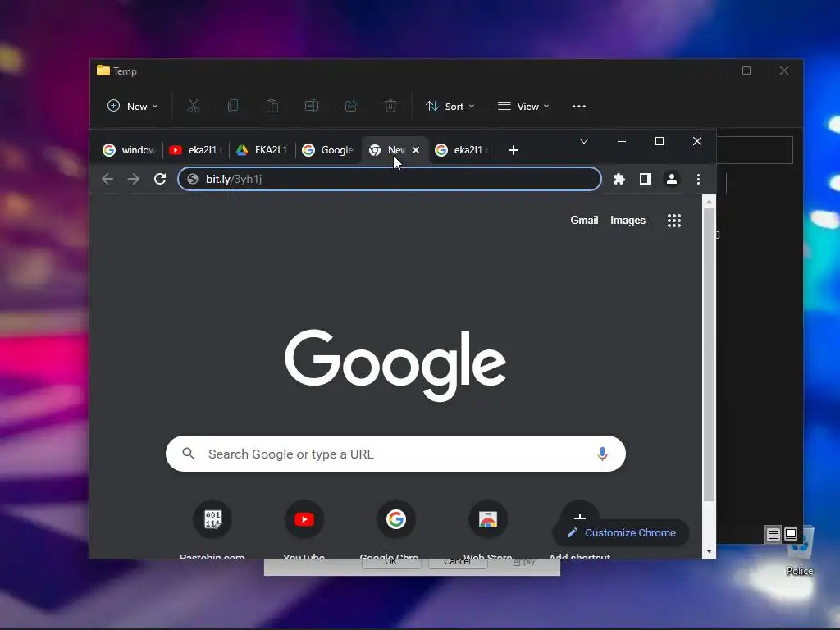Click Rename icon in Temp window toolbar
The image size is (840, 630).
click(x=311, y=106)
